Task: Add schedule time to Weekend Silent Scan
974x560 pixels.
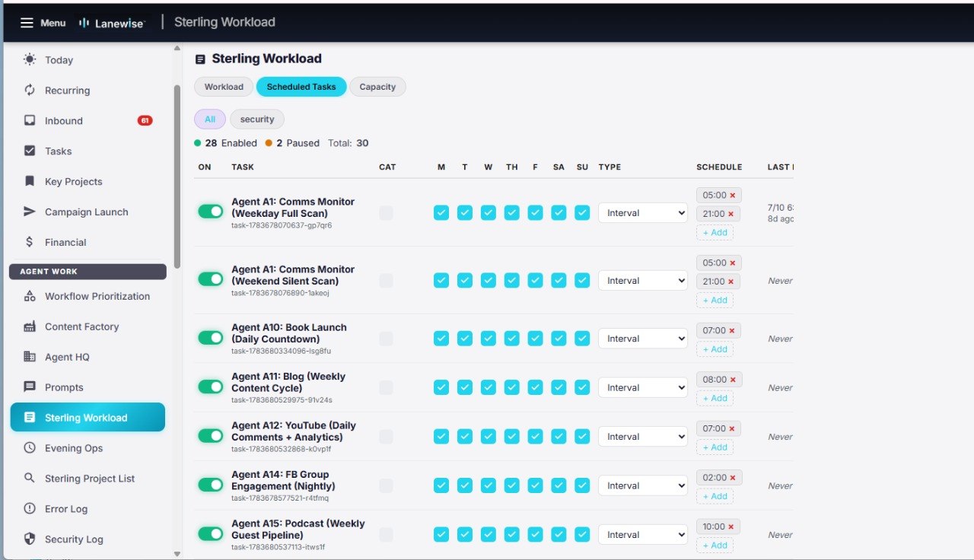Action: tap(715, 301)
